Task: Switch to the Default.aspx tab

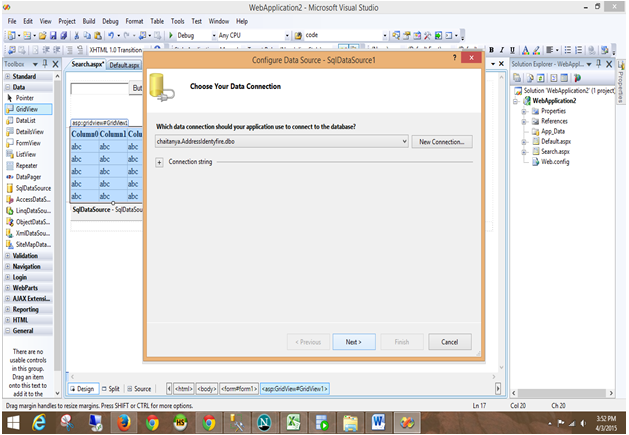Action: click(124, 65)
